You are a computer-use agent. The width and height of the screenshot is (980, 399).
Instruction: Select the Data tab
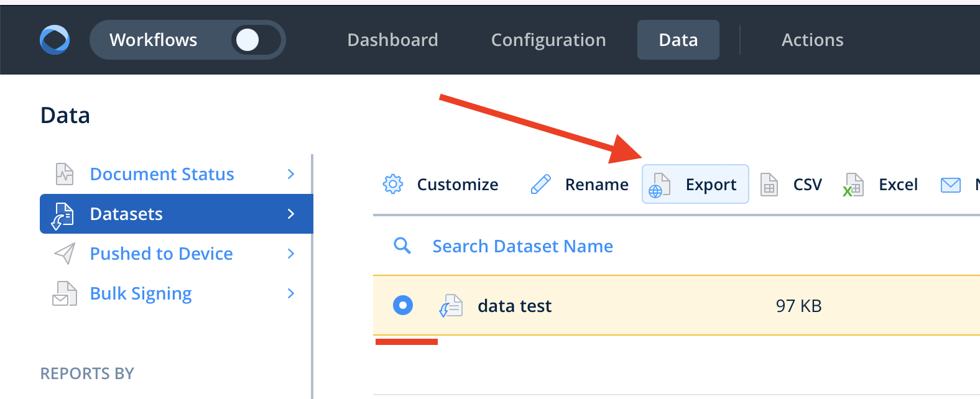678,40
